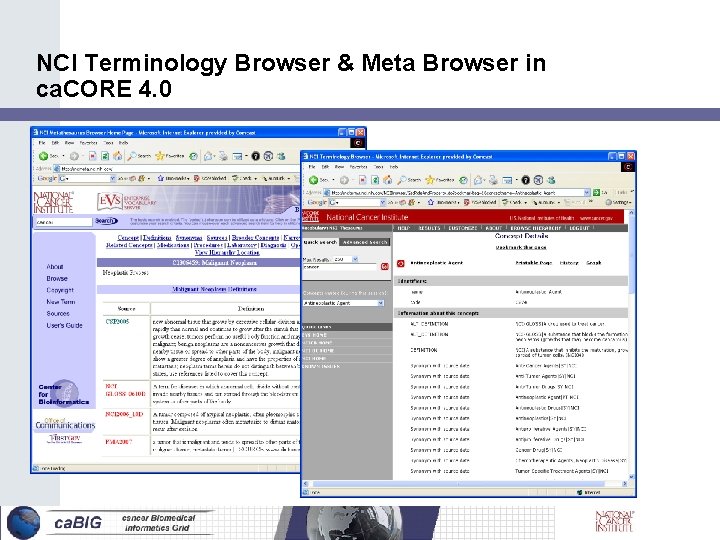The height and width of the screenshot is (540, 720).
Task: Click New Term in Metathesaurus sidebar
Action: pos(61,302)
